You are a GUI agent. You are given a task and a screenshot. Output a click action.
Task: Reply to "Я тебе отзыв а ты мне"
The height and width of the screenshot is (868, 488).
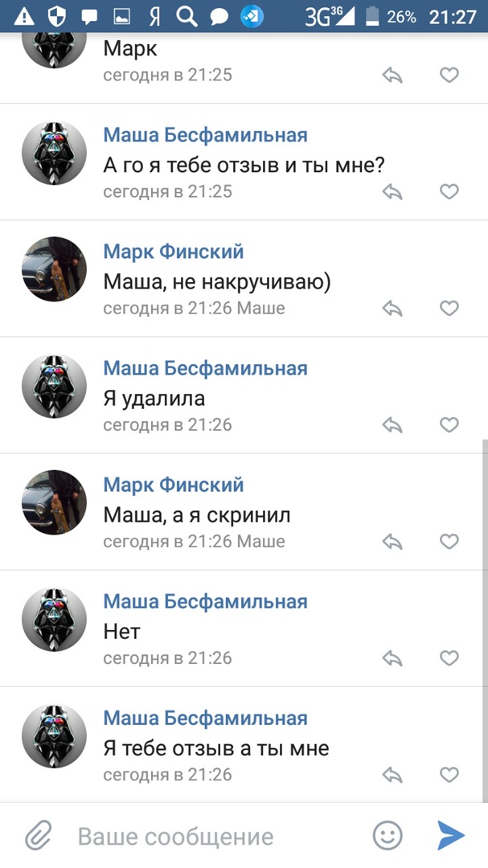click(392, 775)
